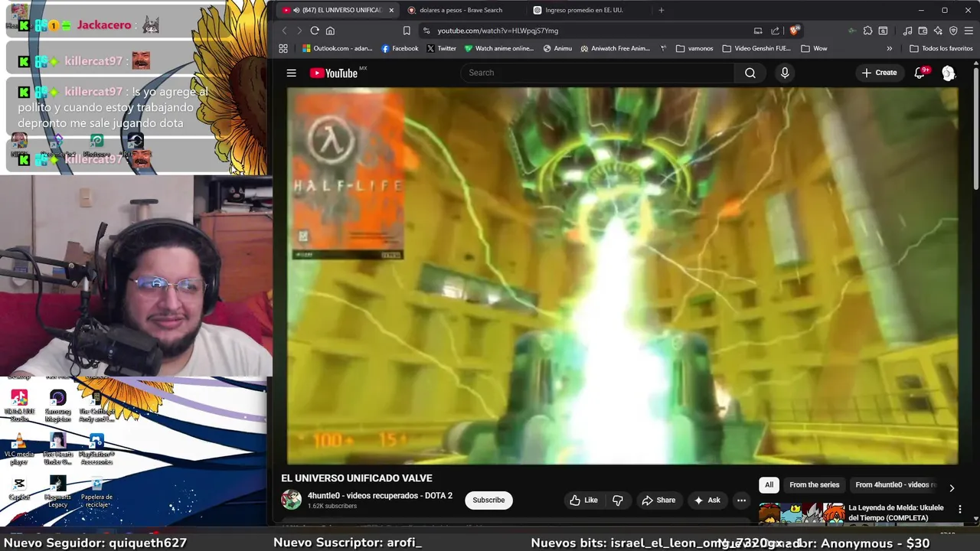Screen dimensions: 980x551
Task: Open the YouTube account avatar menu
Action: point(949,73)
